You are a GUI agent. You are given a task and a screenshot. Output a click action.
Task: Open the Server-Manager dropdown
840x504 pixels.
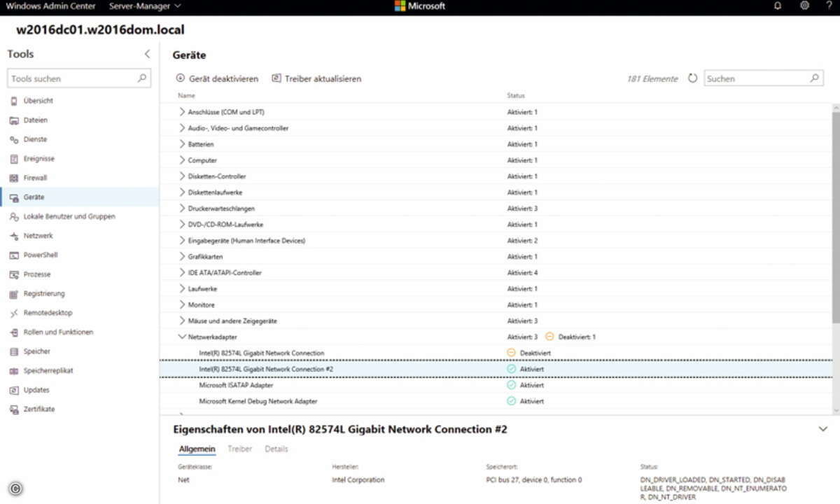coord(145,6)
